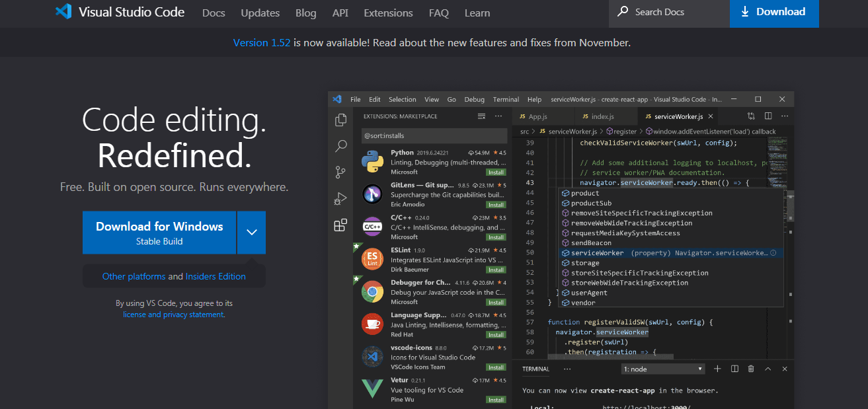This screenshot has height=409, width=868.
Task: Open the Search icon in activity bar
Action: (x=340, y=146)
